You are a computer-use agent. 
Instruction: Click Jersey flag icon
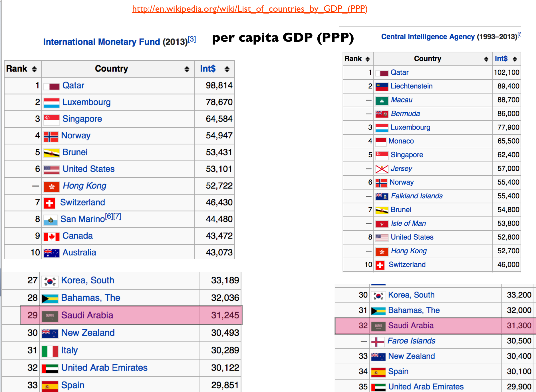tap(382, 169)
